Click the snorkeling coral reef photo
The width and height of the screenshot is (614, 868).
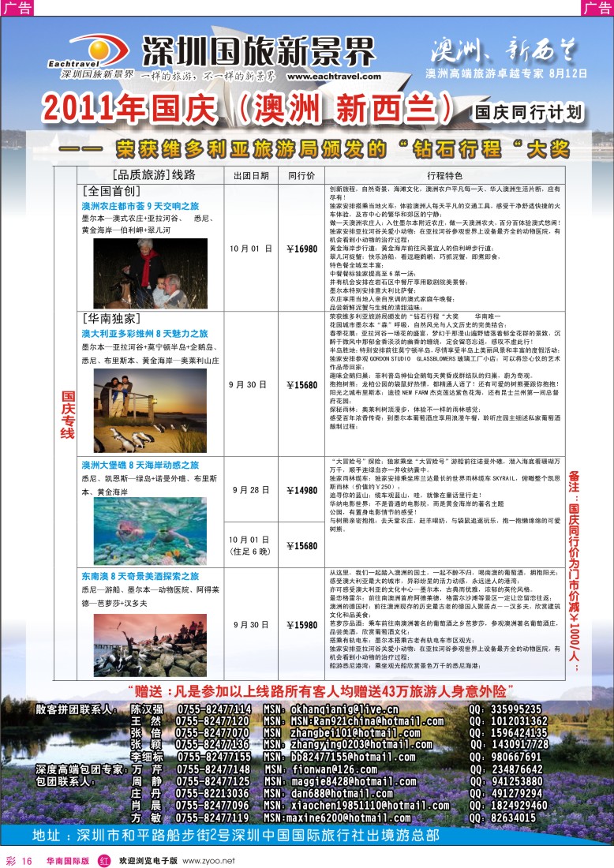150,531
